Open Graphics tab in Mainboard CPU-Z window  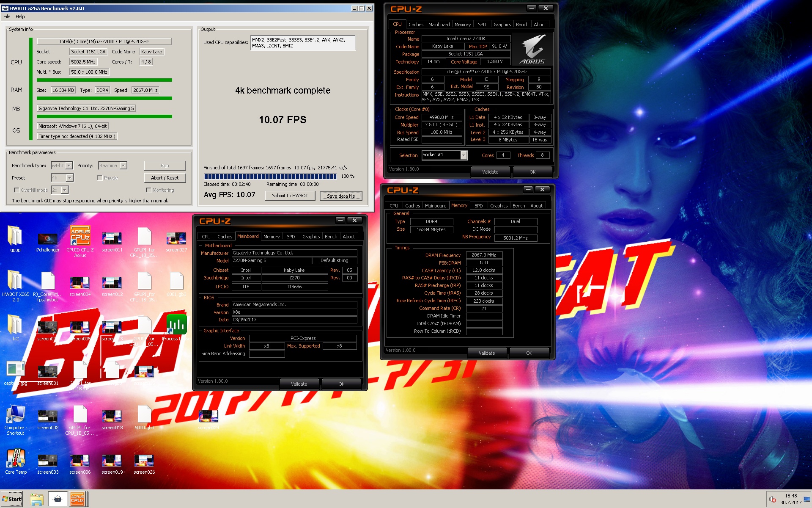311,237
